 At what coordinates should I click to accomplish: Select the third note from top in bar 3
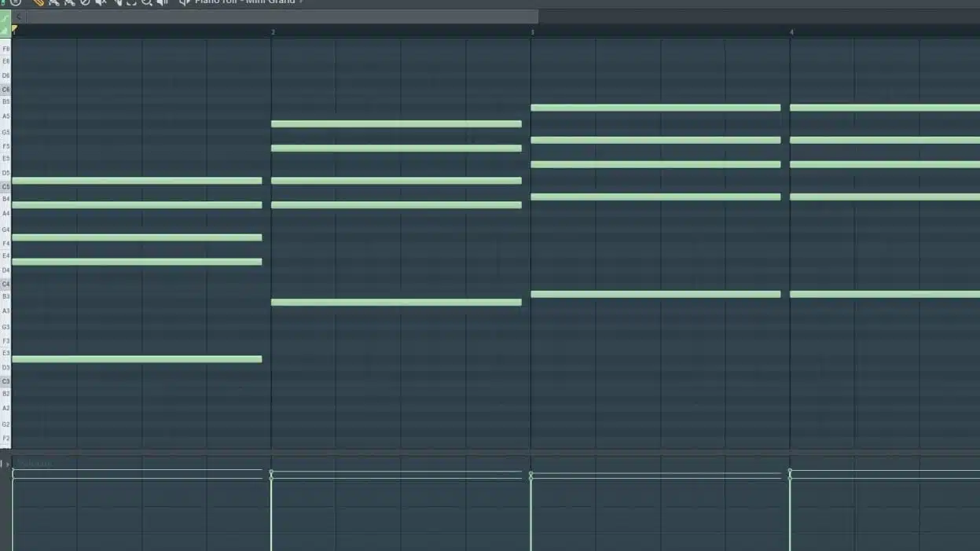tap(655, 164)
